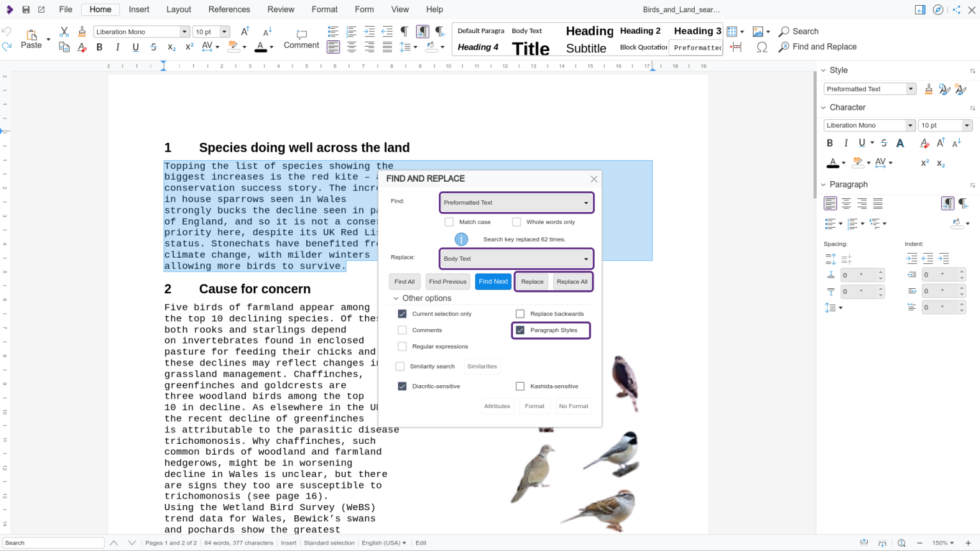This screenshot has height=551, width=980.
Task: Open the Replace style dropdown showing Body Text
Action: click(585, 258)
